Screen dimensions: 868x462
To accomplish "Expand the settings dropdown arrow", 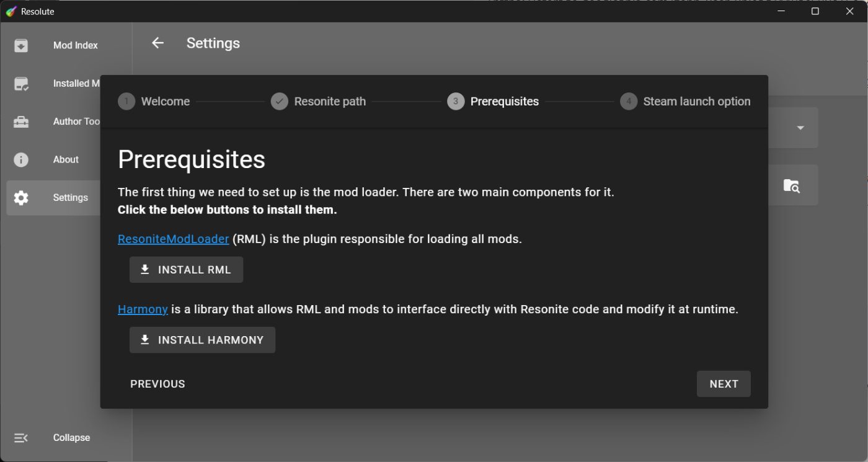I will [800, 128].
